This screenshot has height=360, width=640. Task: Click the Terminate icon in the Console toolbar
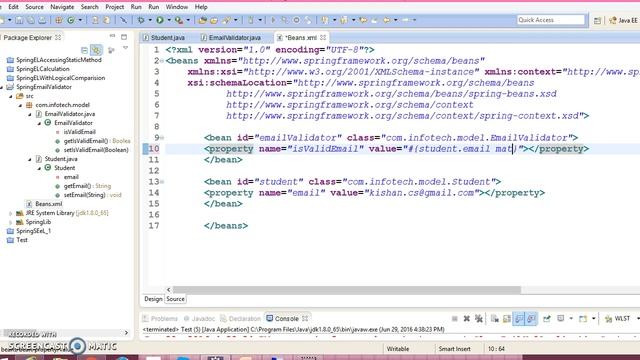coord(455,319)
